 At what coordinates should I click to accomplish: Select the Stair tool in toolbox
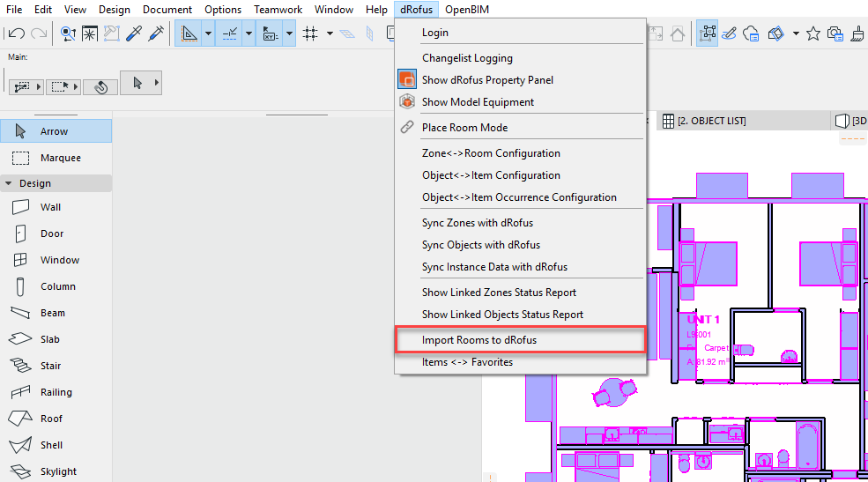pos(50,366)
